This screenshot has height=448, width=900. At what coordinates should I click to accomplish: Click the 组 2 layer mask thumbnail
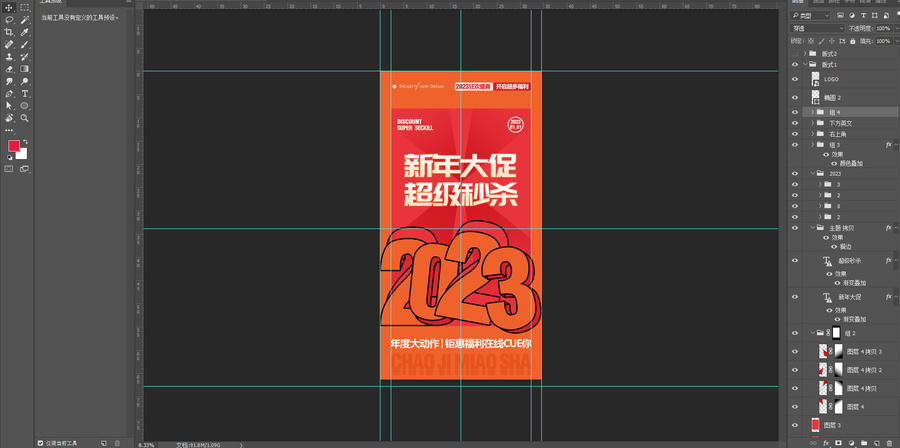[x=836, y=333]
